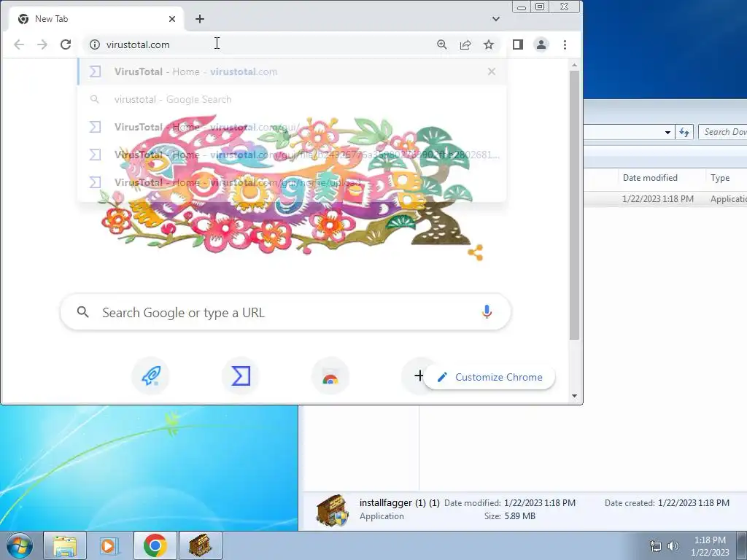The width and height of the screenshot is (747, 560).
Task: Select the New Tab tab
Action: (97, 19)
